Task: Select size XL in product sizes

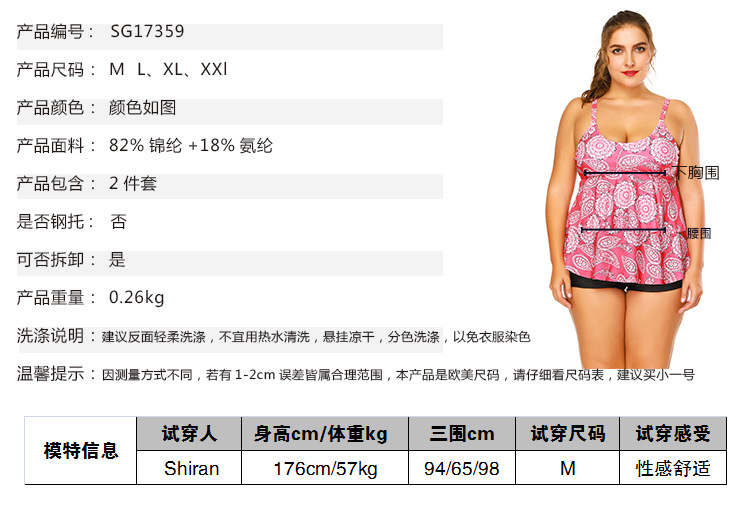Action: pos(173,70)
